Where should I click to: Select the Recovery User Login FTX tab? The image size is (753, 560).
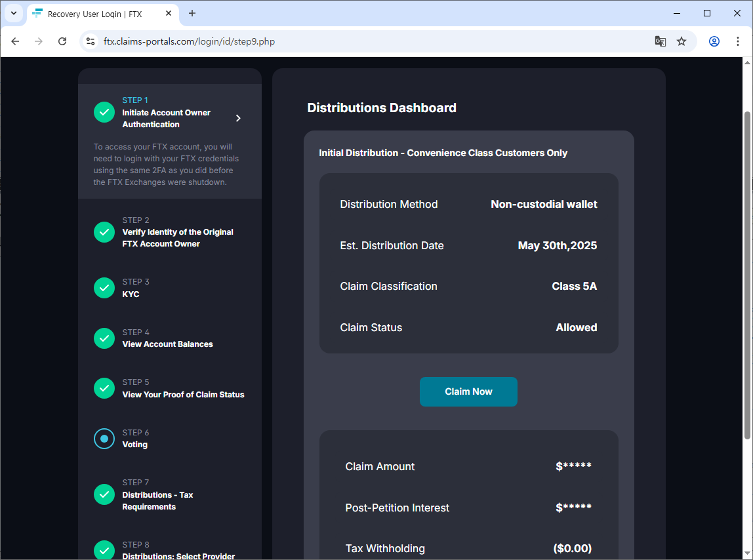pyautogui.click(x=103, y=14)
